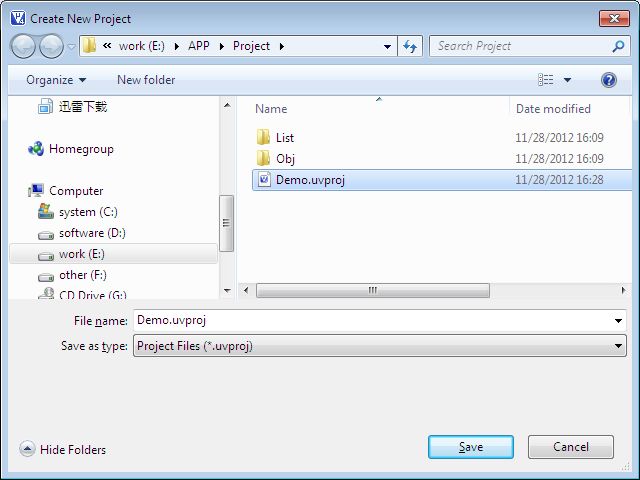Expand the arrow after 'Project' breadcrumb

(282, 47)
